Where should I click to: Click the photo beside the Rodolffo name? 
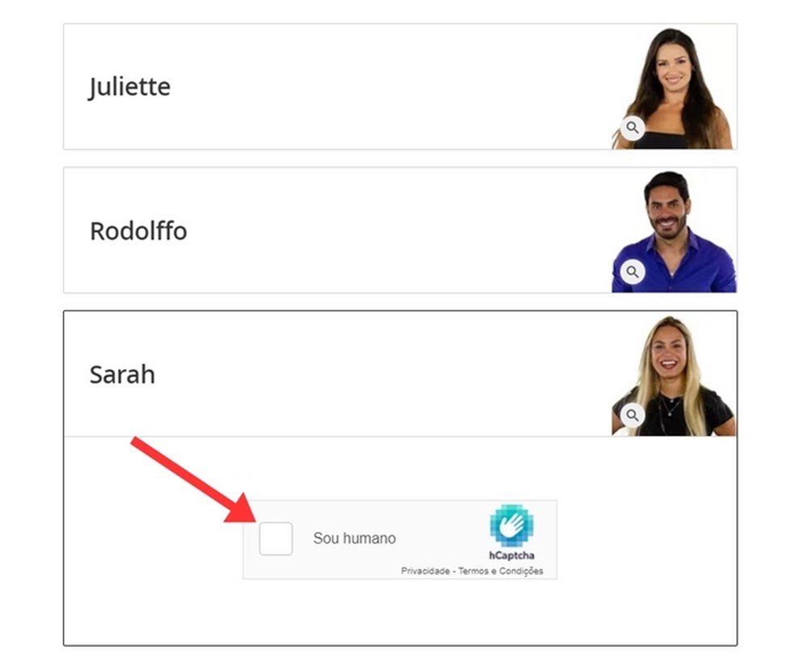(x=674, y=231)
